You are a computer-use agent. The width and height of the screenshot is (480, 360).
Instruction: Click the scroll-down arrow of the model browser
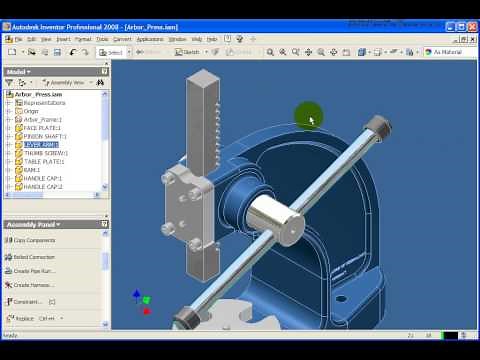click(105, 187)
